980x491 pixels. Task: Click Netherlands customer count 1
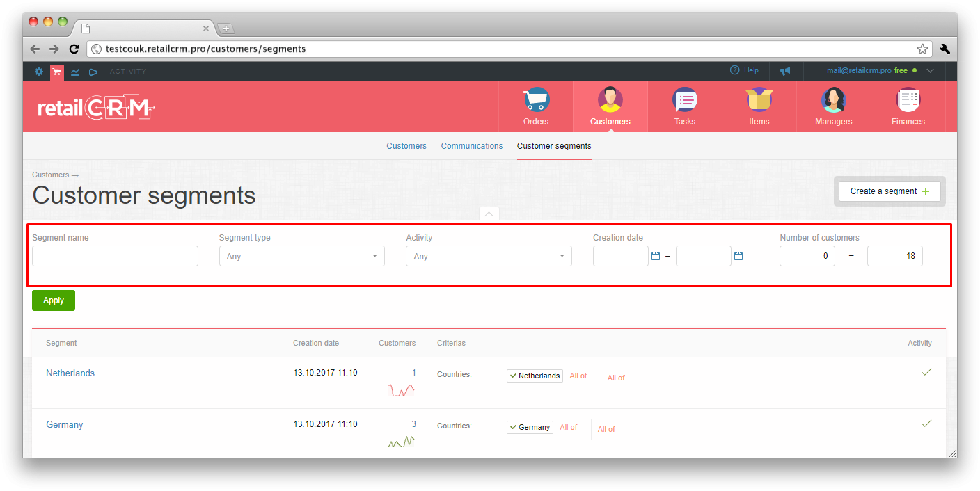coord(413,373)
